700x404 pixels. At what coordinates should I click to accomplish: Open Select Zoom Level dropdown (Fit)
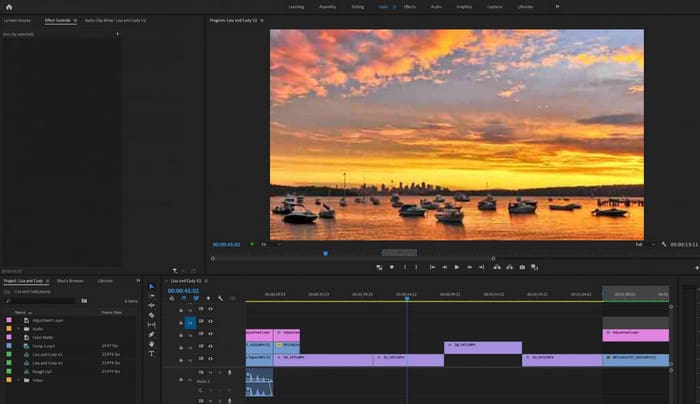click(271, 244)
